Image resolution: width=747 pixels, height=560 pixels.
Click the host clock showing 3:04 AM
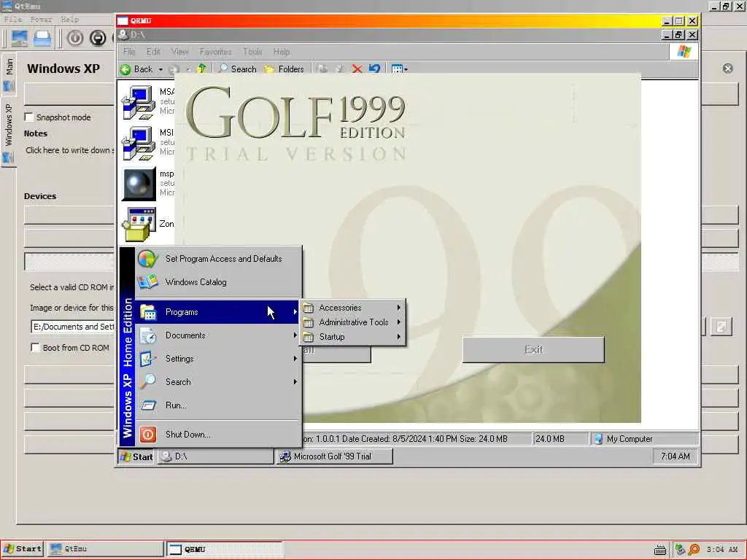721,550
